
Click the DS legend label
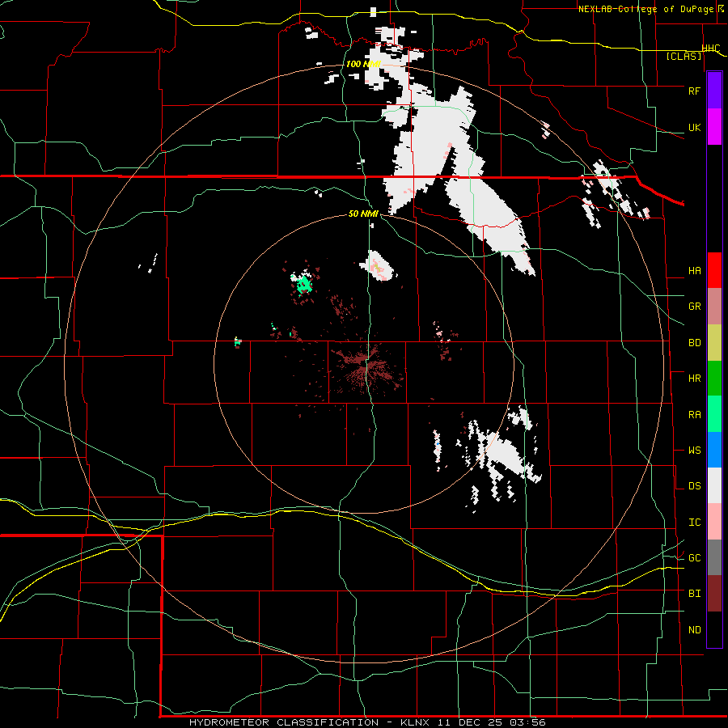point(694,486)
